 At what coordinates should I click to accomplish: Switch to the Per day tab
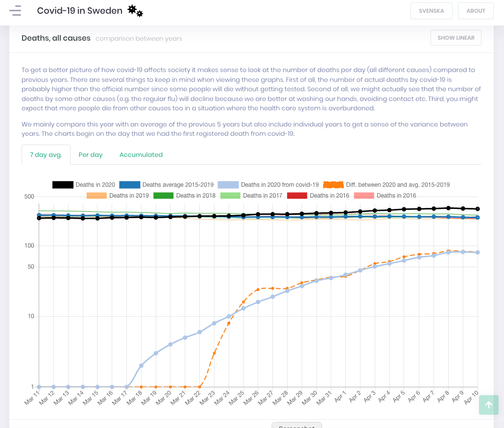coord(91,154)
